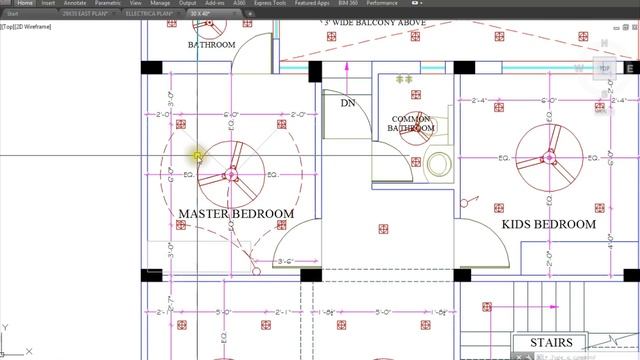Click the N direction on the ViewCube
Screen dimensions: 640x360
click(x=604, y=43)
